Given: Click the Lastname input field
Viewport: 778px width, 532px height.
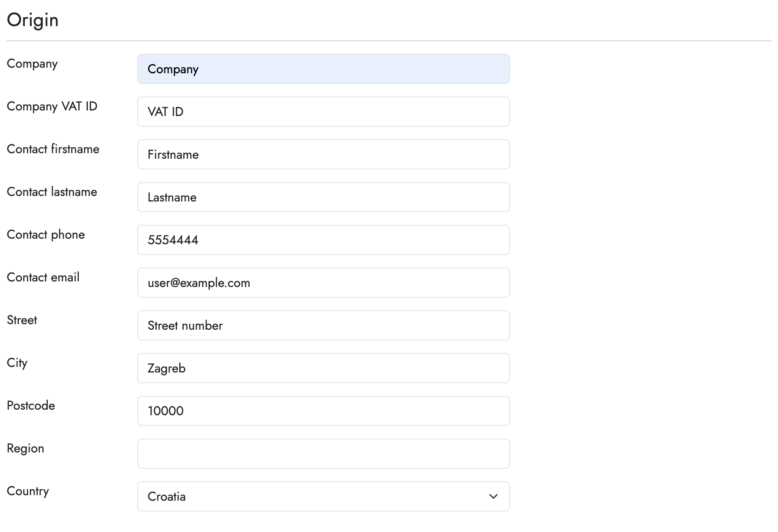Looking at the screenshot, I should click(x=323, y=197).
